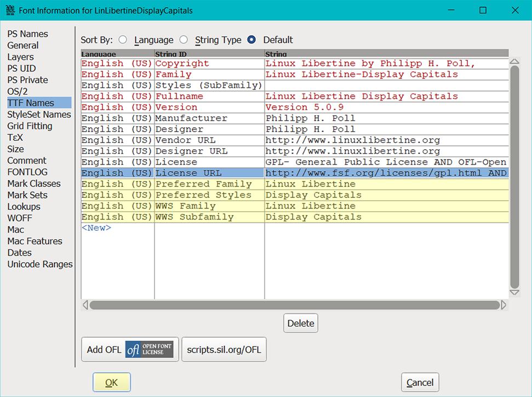Click the <New> entry row
The image size is (532, 397).
point(96,228)
